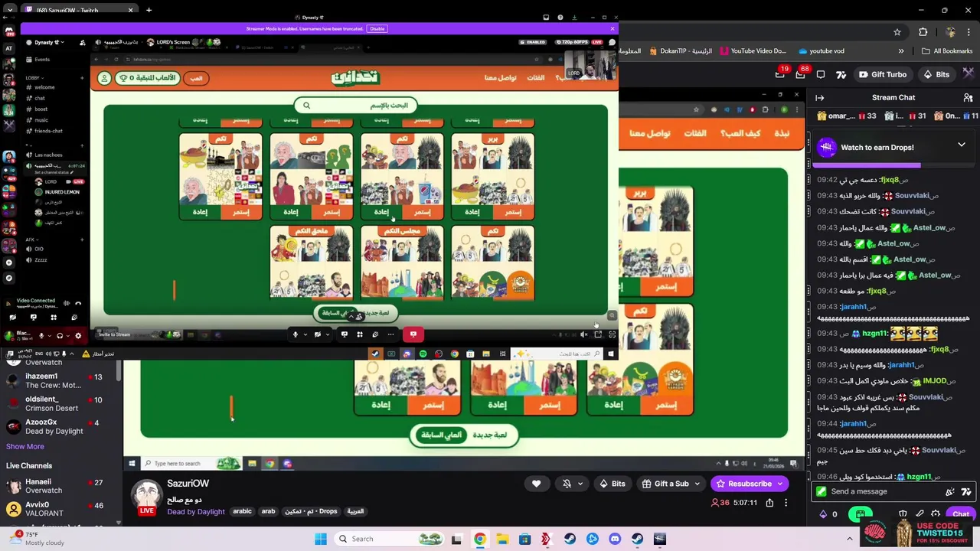Follow heart button under the stream

point(536,484)
